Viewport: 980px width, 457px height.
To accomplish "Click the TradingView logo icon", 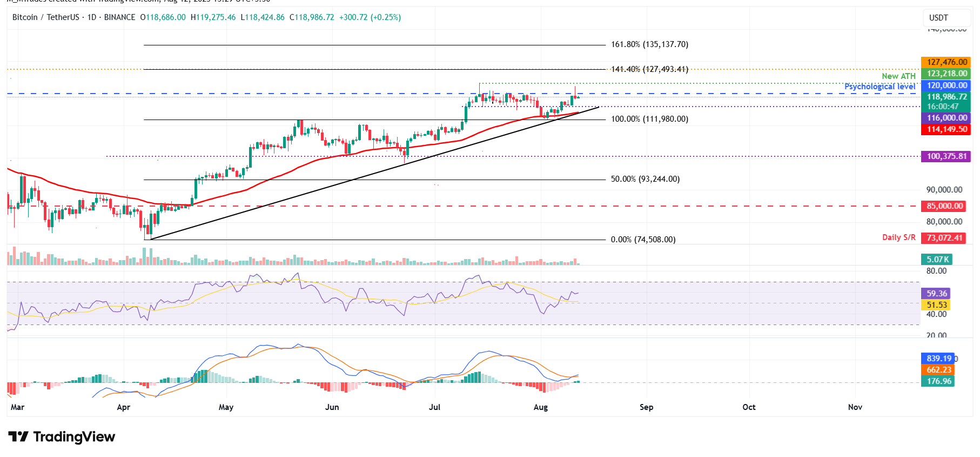I will coord(18,436).
